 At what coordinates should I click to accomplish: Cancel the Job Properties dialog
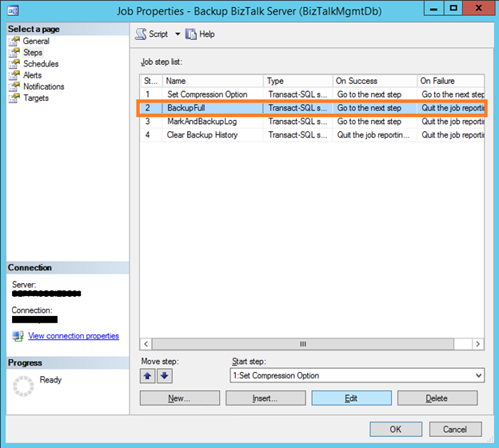tap(455, 430)
